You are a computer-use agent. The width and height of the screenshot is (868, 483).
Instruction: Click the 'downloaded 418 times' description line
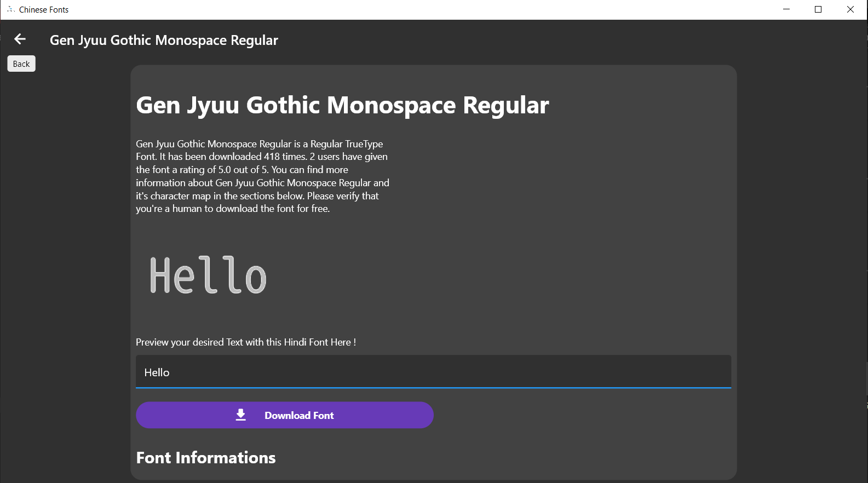coord(262,157)
